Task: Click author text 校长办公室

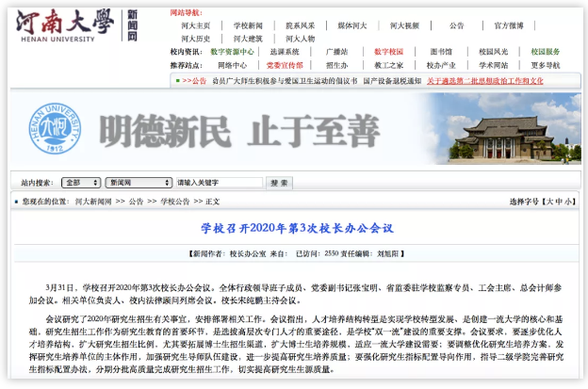Action: [248, 253]
